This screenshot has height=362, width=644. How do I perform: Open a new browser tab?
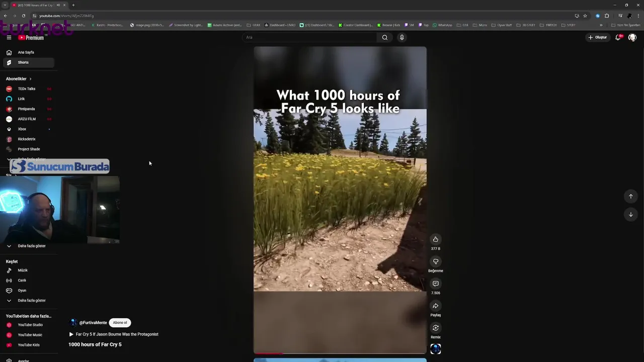coord(73,5)
